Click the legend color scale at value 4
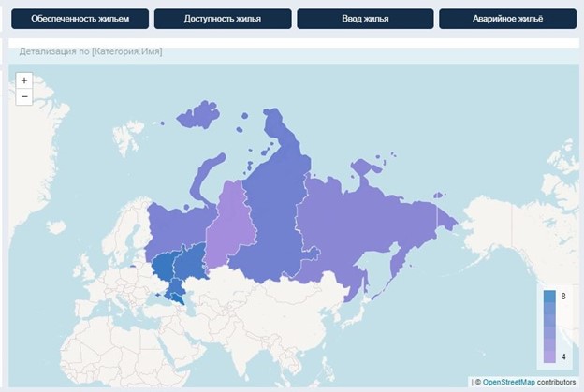 click(x=549, y=356)
